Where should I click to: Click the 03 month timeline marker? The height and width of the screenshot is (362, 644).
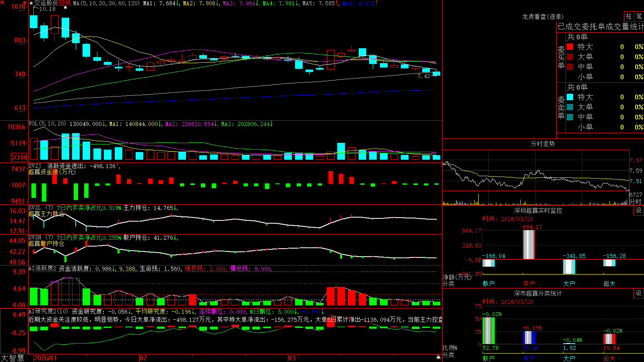pyautogui.click(x=292, y=358)
